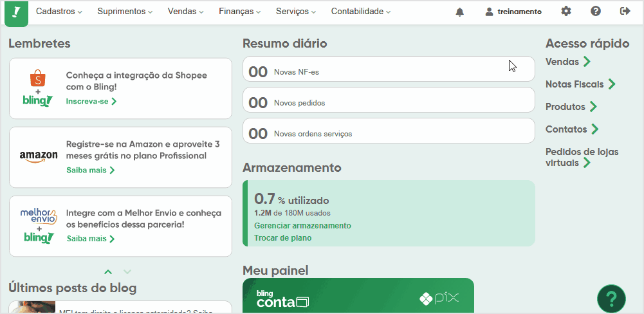
Task: Open the notifications bell icon
Action: point(459,12)
